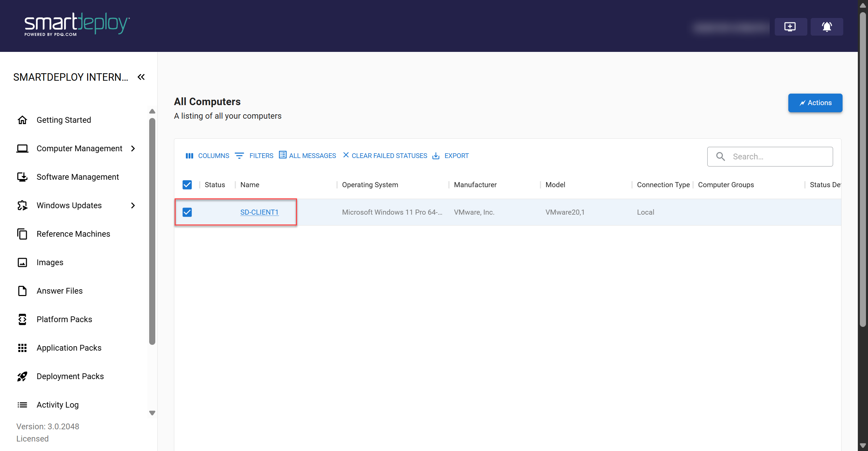Viewport: 868px width, 451px height.
Task: Open the COLUMNS toolbar option
Action: tap(208, 156)
